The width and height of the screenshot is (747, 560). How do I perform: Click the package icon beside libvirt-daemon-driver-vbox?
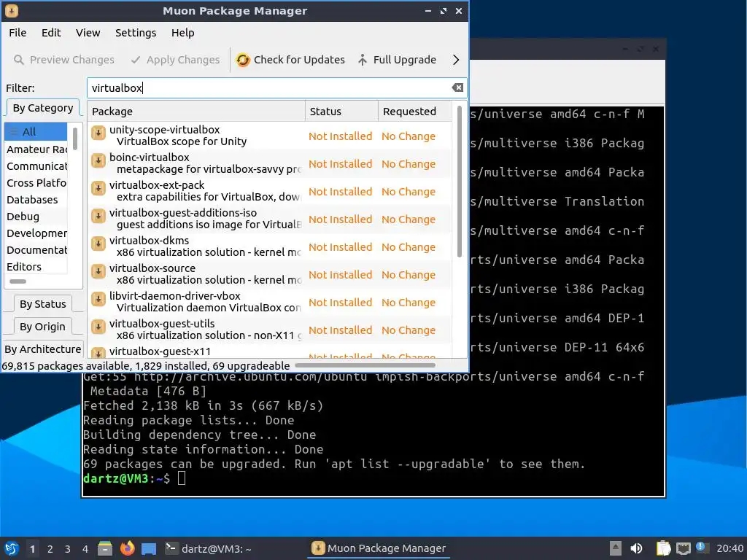tap(98, 299)
